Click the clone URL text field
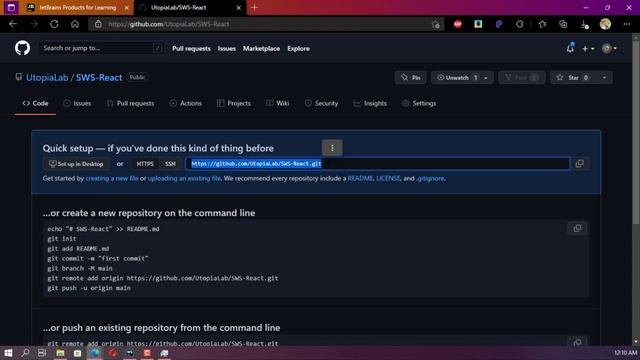The height and width of the screenshot is (360, 640). 378,164
